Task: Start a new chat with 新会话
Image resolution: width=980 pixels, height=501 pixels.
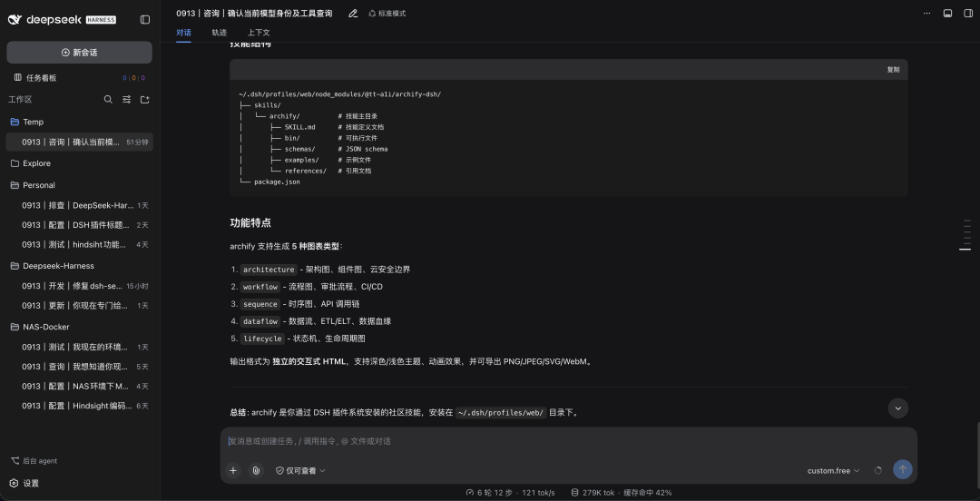Action: (79, 53)
